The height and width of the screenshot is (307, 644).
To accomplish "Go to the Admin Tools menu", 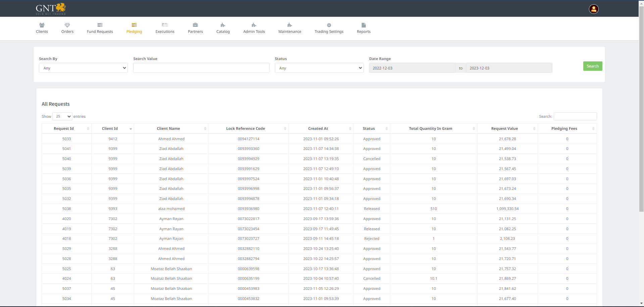I will tap(254, 28).
